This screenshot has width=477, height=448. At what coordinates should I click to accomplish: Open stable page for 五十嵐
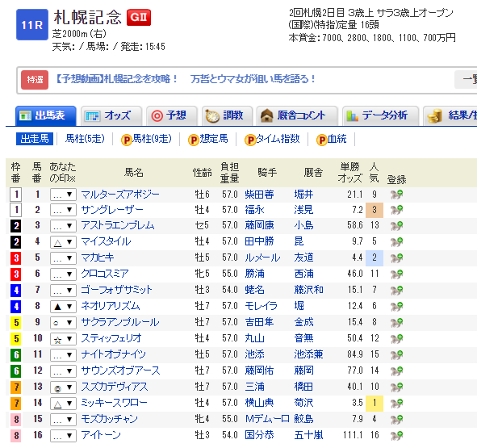309,435
